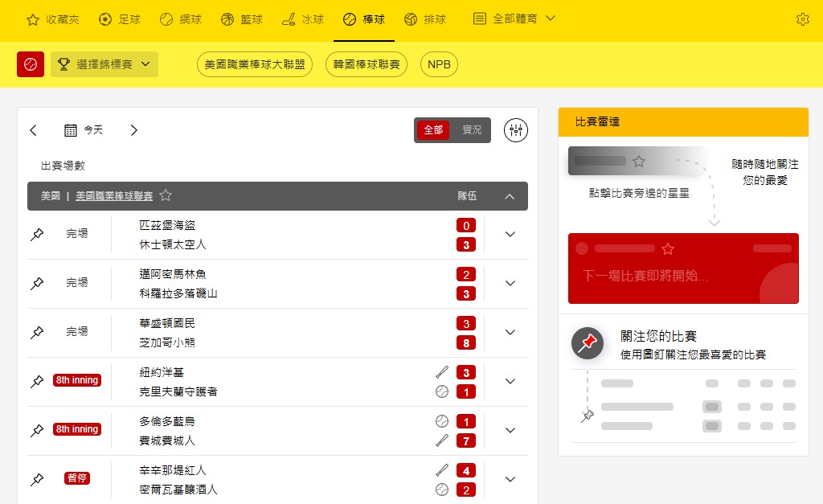This screenshot has width=823, height=504.
Task: Select the 美國職業棒球大聯盟 league chip
Action: [255, 64]
